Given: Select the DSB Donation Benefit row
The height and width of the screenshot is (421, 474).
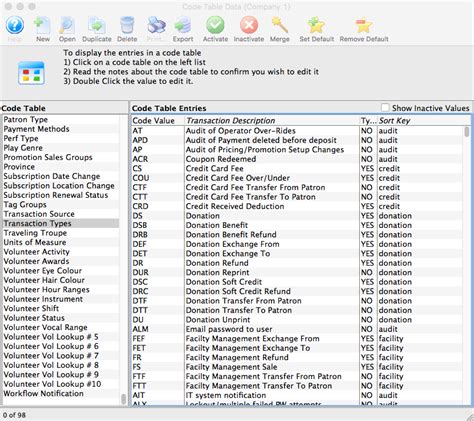Looking at the screenshot, I should [297, 225].
